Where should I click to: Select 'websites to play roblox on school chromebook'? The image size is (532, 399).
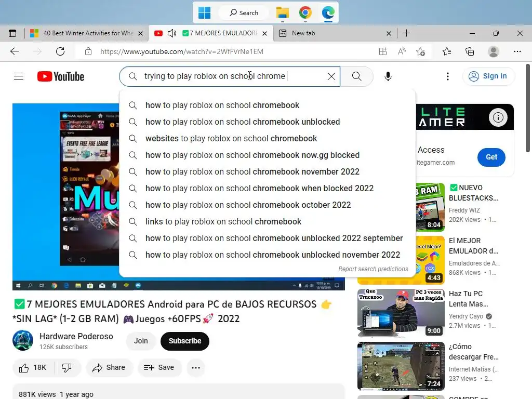pos(268,138)
